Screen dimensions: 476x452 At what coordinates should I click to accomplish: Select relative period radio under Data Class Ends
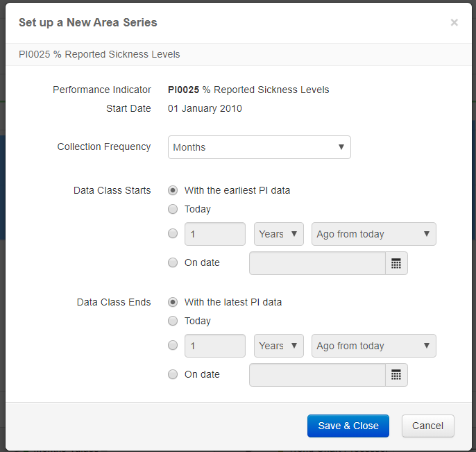coord(173,345)
